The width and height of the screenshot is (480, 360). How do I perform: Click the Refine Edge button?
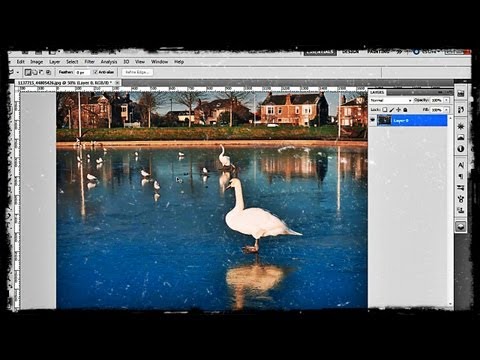coord(137,72)
